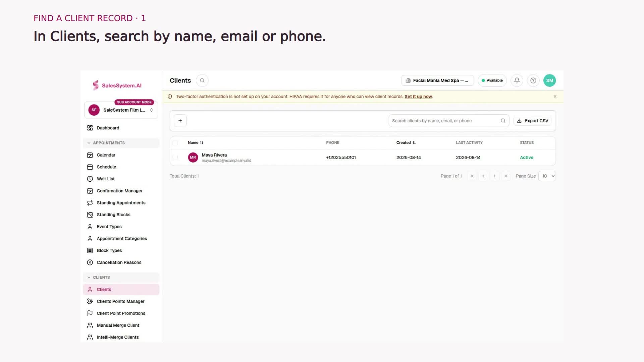Toggle the select-all checkbox in table header
The width and height of the screenshot is (644, 362).
(x=175, y=142)
